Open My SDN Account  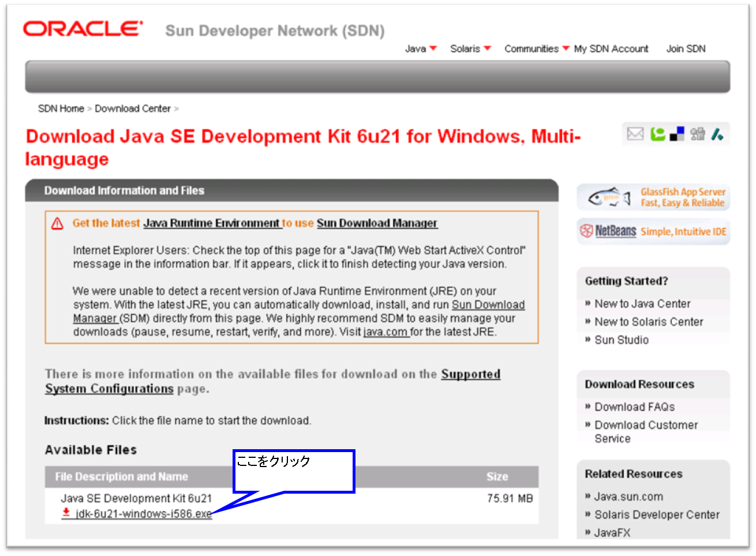click(611, 49)
